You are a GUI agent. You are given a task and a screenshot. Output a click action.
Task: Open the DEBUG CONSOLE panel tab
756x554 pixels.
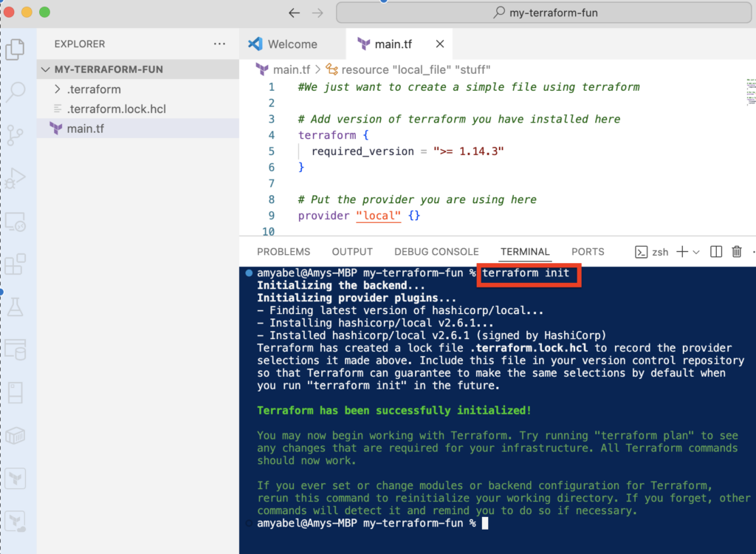436,252
